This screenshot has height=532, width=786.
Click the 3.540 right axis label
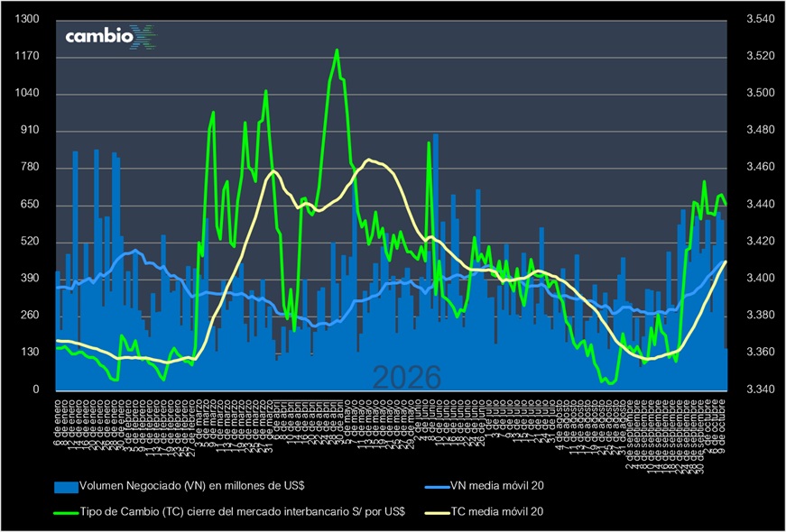point(761,20)
